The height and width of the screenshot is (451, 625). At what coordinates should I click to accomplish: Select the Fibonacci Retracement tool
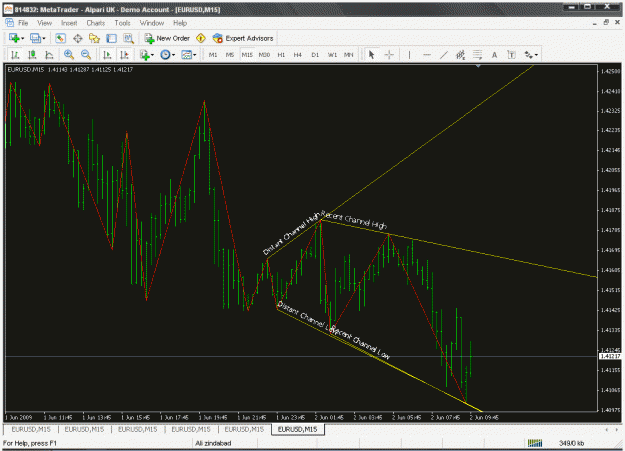pyautogui.click(x=478, y=55)
